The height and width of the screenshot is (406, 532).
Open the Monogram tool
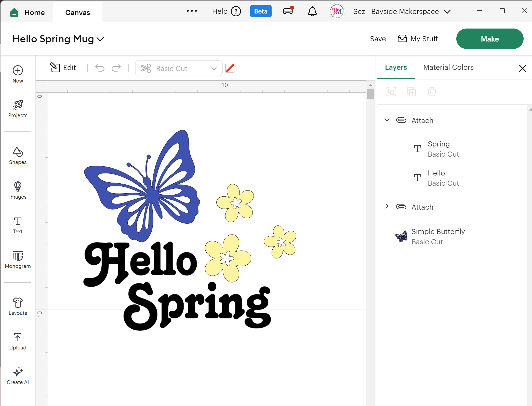point(17,259)
